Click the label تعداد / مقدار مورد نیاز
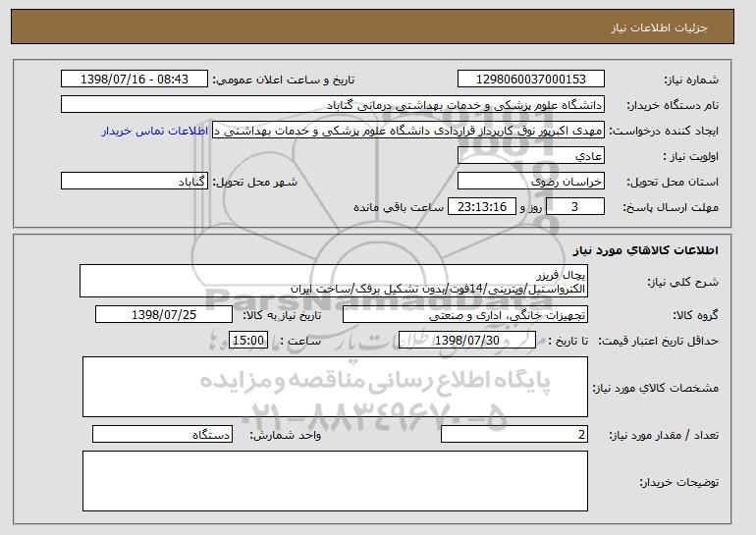Image resolution: width=756 pixels, height=535 pixels. 664,435
